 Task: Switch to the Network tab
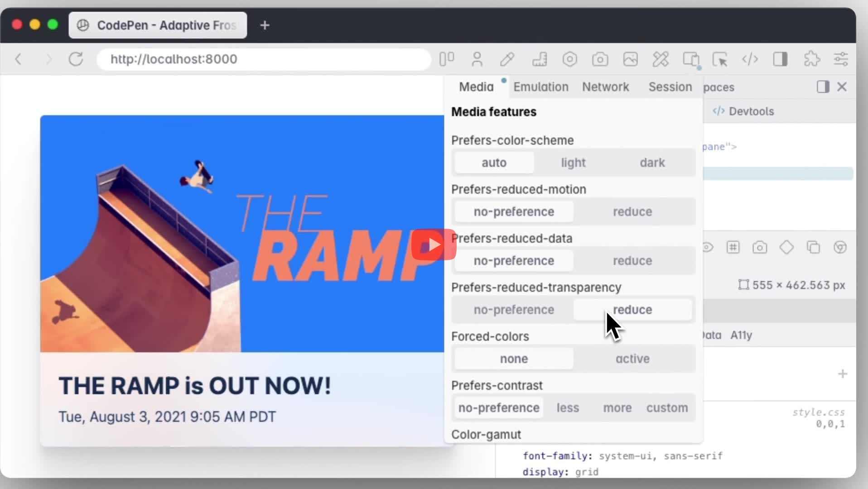click(605, 87)
